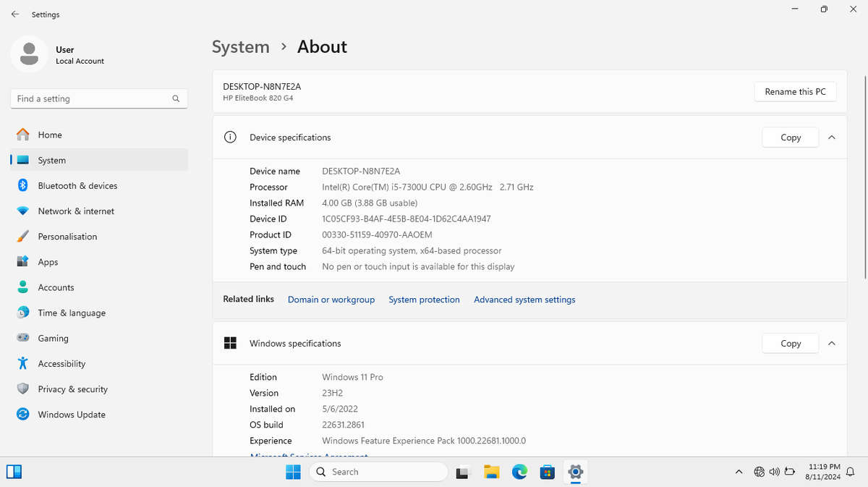Screen dimensions: 868x487
Task: Open Microsoft Store from the taskbar
Action: pos(548,472)
